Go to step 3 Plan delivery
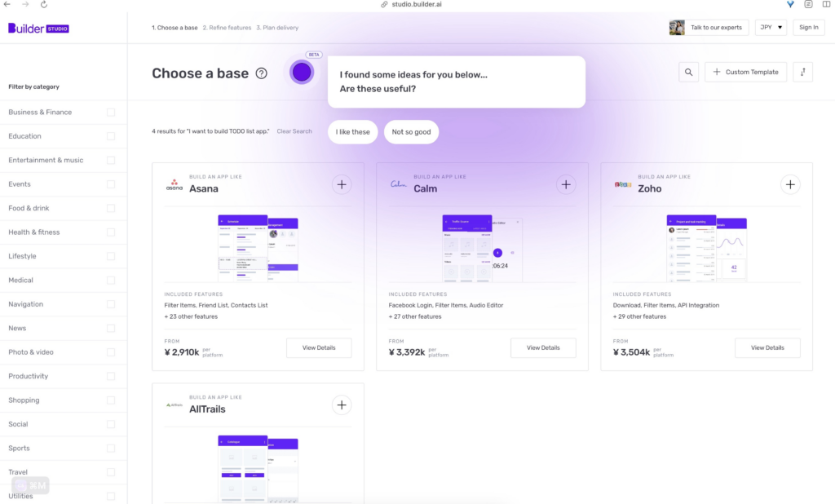Screen dimensions: 835x504 [x=277, y=28]
